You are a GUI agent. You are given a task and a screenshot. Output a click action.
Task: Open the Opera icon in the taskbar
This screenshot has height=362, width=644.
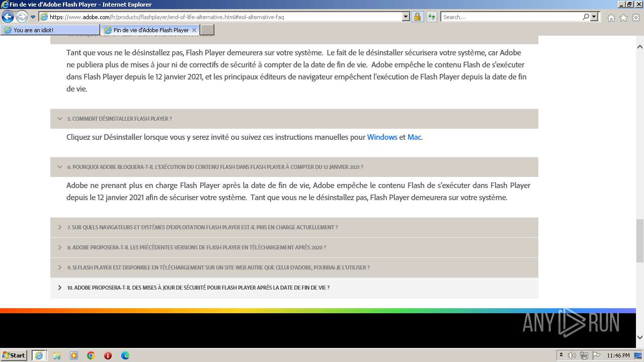point(108,355)
